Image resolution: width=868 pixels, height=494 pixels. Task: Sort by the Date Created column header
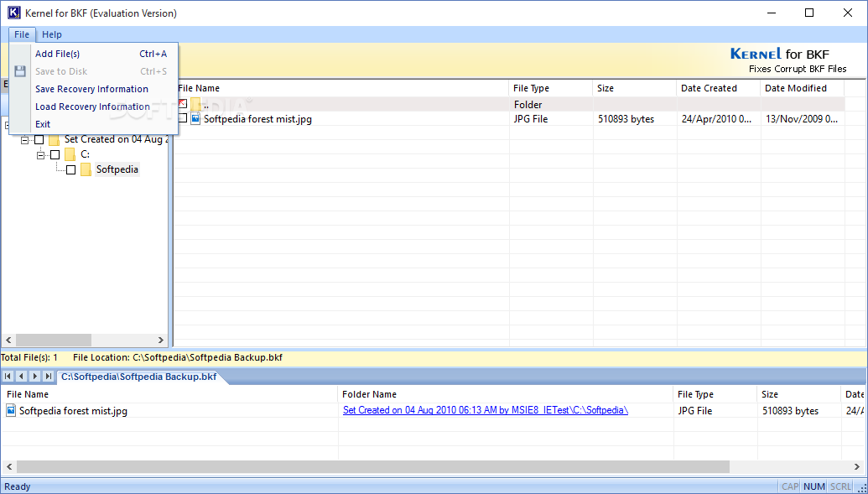click(719, 88)
